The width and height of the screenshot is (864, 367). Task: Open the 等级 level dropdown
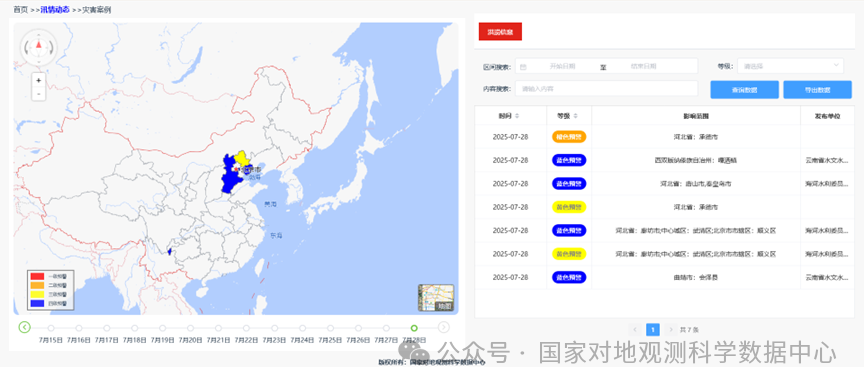[x=790, y=66]
